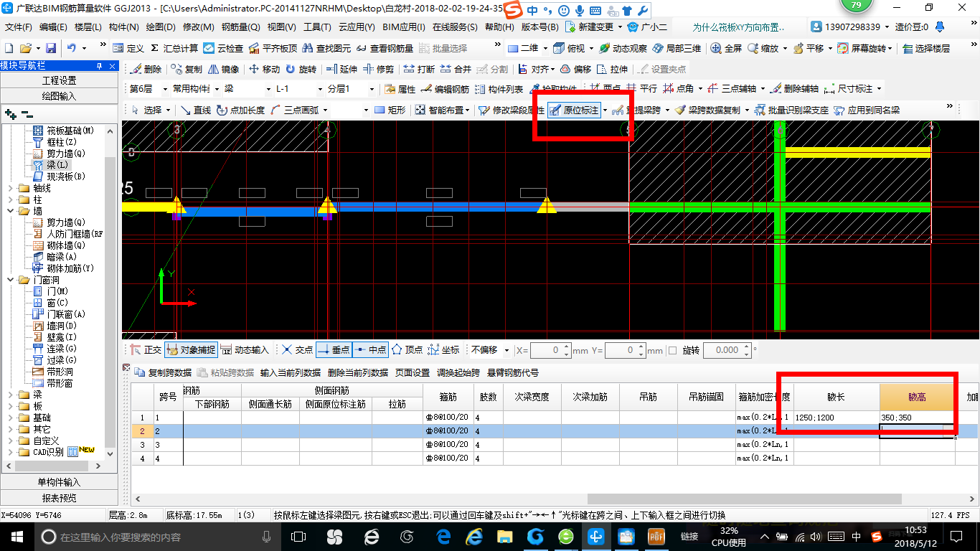Open 工程设置 project settings panel
The width and height of the screenshot is (980, 551).
click(x=59, y=80)
